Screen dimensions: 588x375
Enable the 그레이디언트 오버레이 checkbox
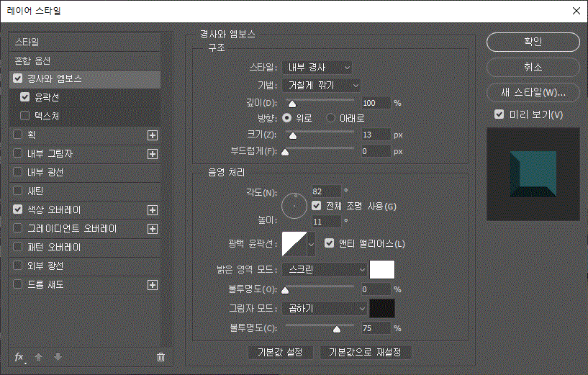click(17, 228)
